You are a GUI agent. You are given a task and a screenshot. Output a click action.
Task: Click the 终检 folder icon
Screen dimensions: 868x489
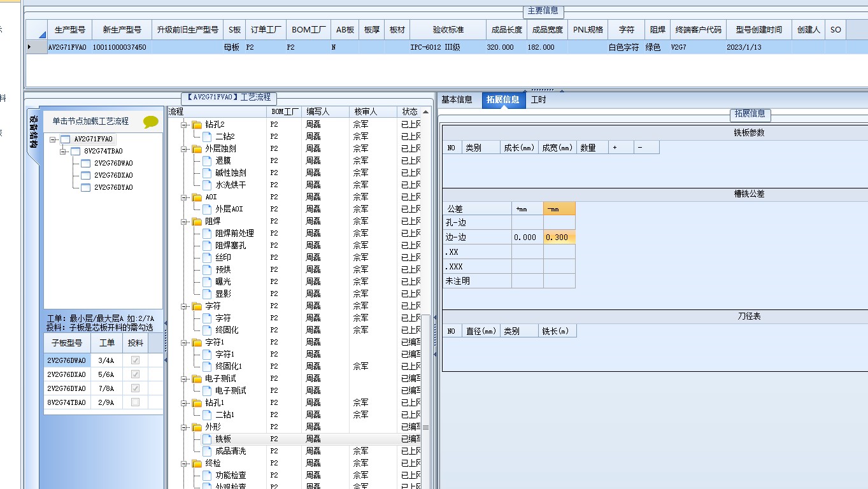pyautogui.click(x=197, y=464)
